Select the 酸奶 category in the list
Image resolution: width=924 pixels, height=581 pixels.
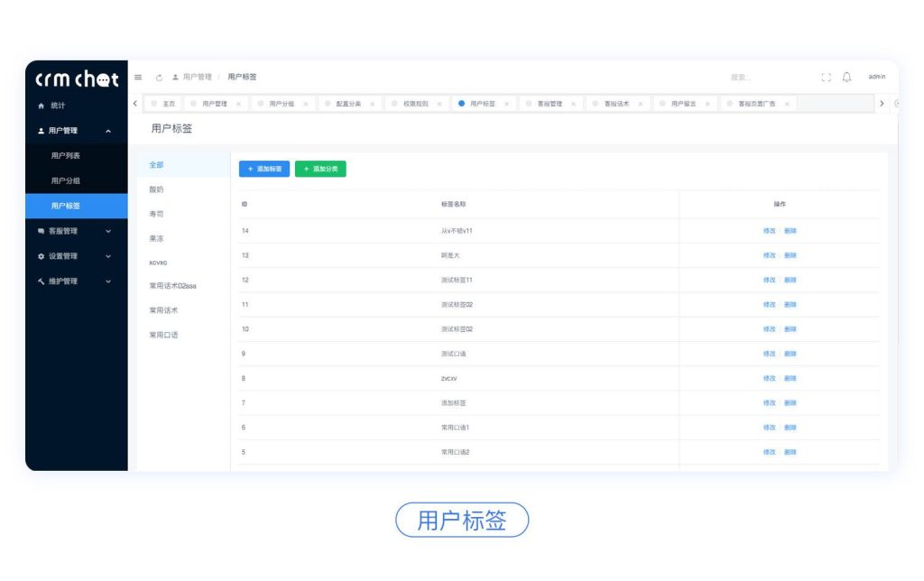[157, 189]
